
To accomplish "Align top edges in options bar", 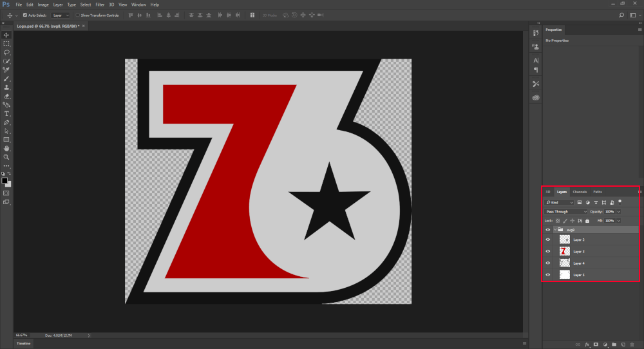I will point(131,15).
